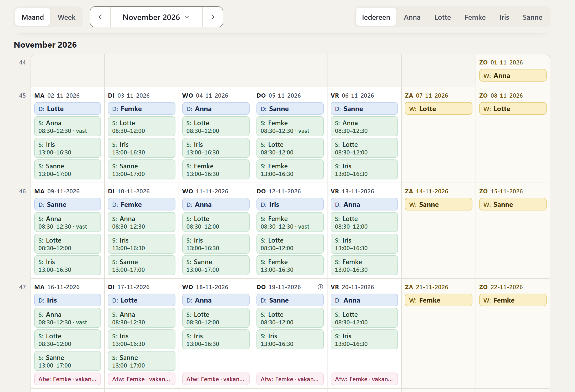Open D: Femke shift on 03-11-2026

point(142,109)
